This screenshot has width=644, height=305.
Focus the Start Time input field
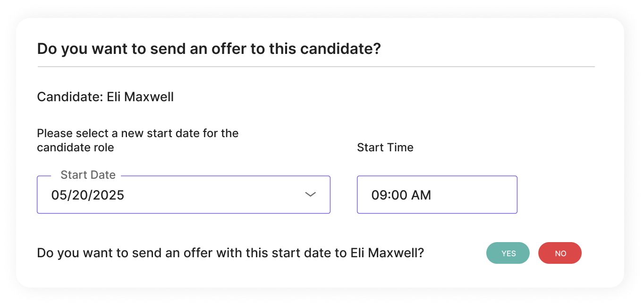pos(437,195)
